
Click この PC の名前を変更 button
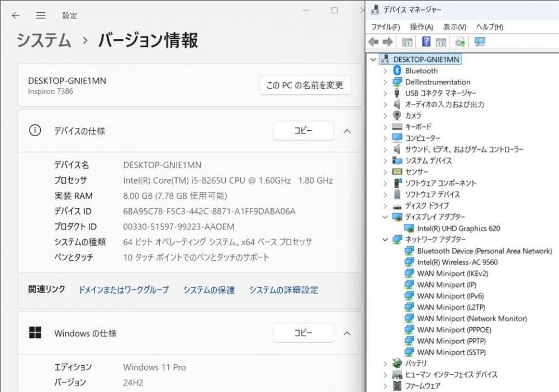(305, 85)
